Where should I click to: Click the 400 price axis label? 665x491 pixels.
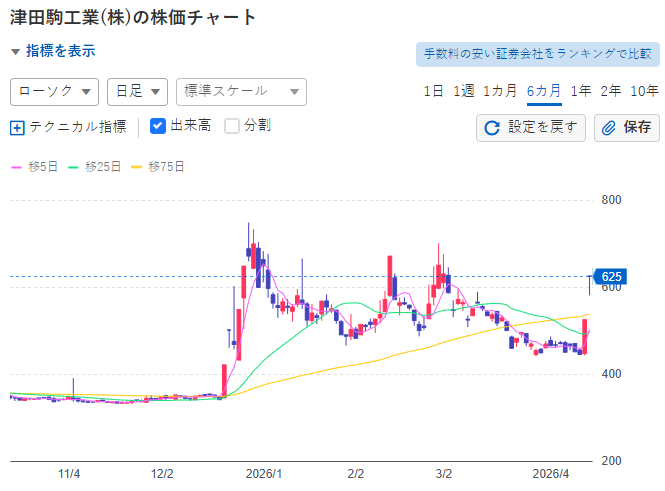[611, 374]
